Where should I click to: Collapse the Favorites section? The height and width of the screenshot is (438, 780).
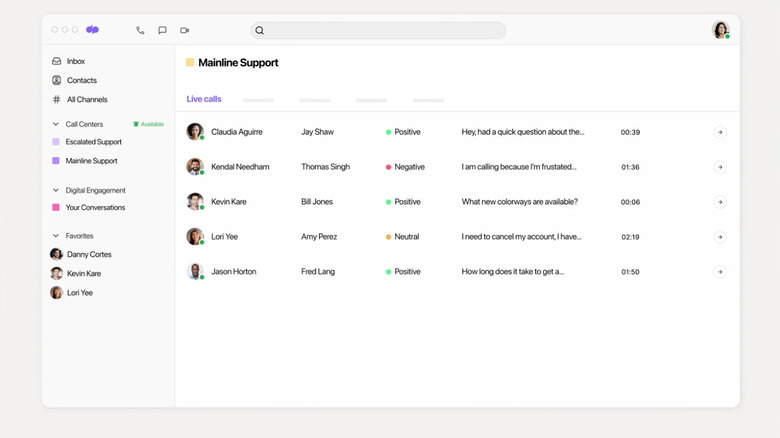(56, 236)
